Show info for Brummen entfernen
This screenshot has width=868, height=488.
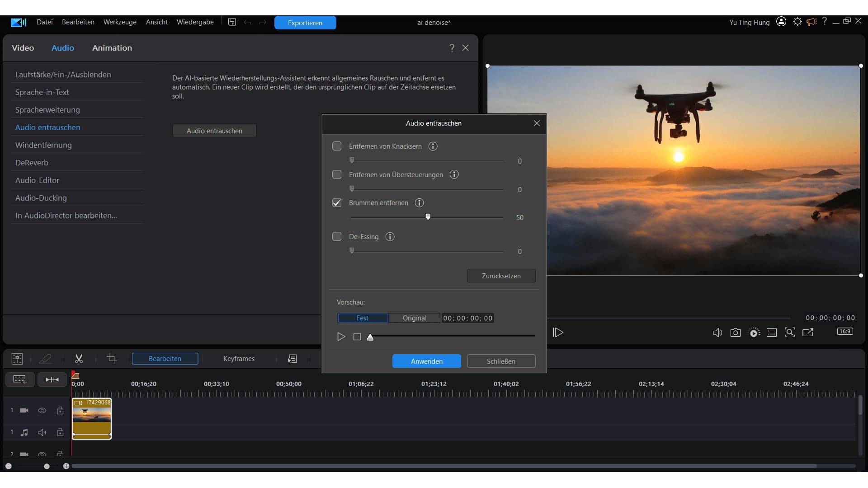tap(420, 203)
